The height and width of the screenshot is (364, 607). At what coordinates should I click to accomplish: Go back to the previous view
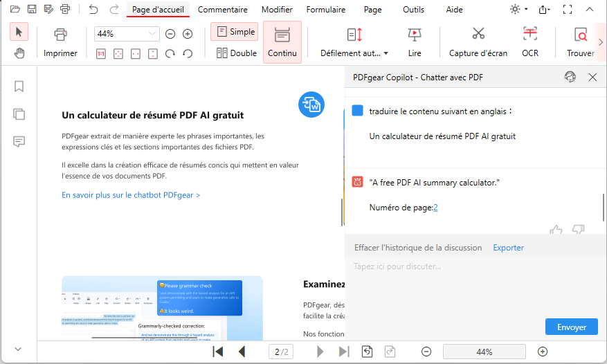[x=367, y=352]
